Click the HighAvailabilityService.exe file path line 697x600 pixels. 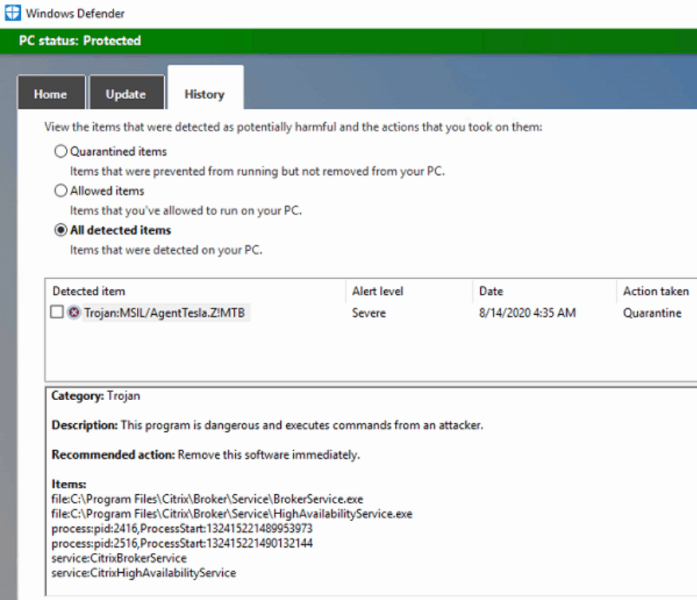click(x=232, y=514)
